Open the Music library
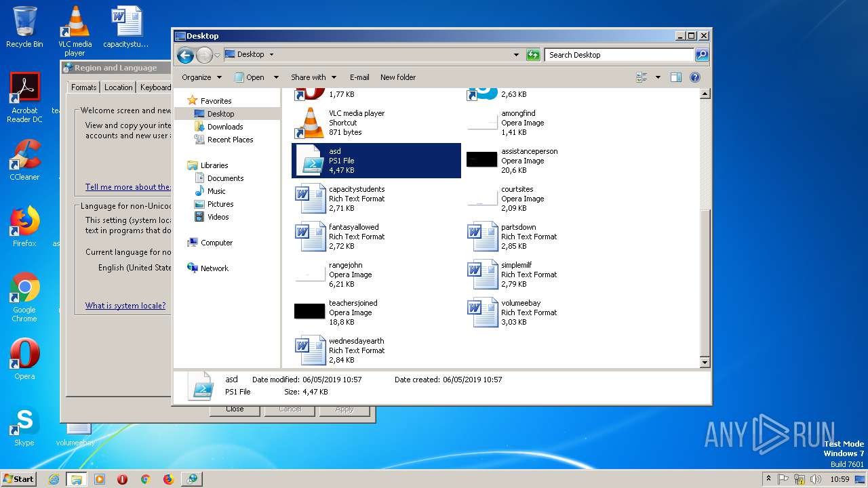Screen dimensions: 868x488 [x=216, y=191]
